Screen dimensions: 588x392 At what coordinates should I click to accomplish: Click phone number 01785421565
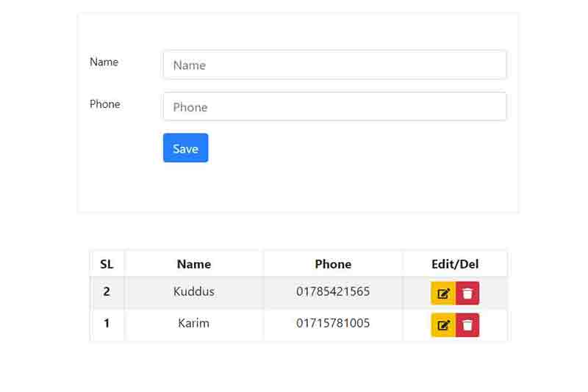click(x=333, y=291)
